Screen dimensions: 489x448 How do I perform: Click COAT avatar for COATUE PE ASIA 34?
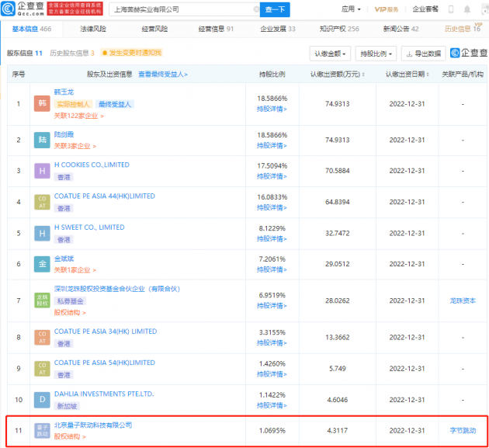coord(42,337)
